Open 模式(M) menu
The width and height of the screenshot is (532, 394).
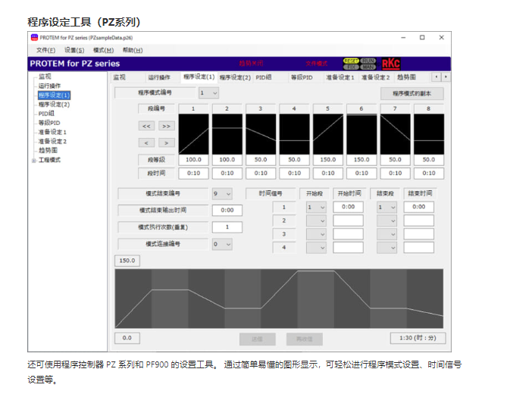(104, 50)
